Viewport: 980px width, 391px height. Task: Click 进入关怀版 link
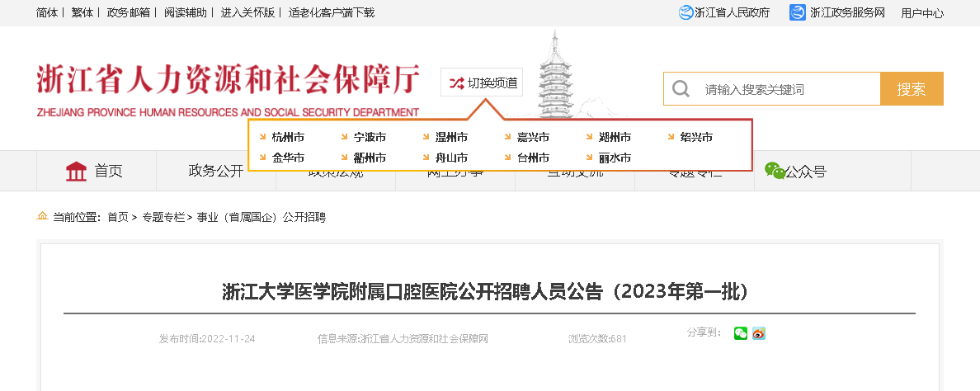click(247, 12)
